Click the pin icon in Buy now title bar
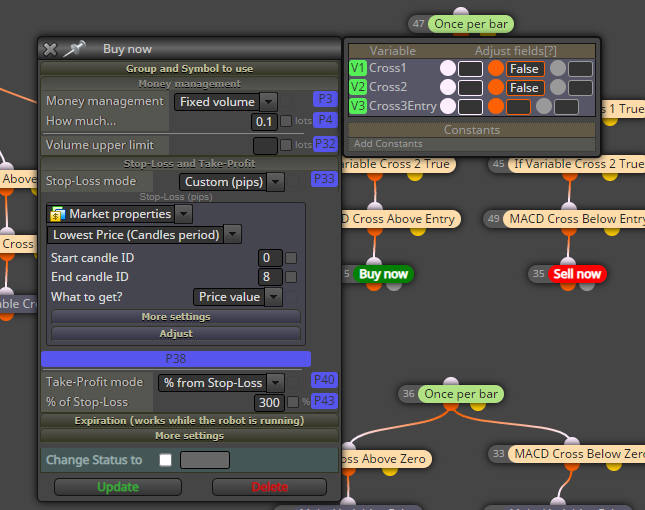The height and width of the screenshot is (510, 645). (74, 49)
